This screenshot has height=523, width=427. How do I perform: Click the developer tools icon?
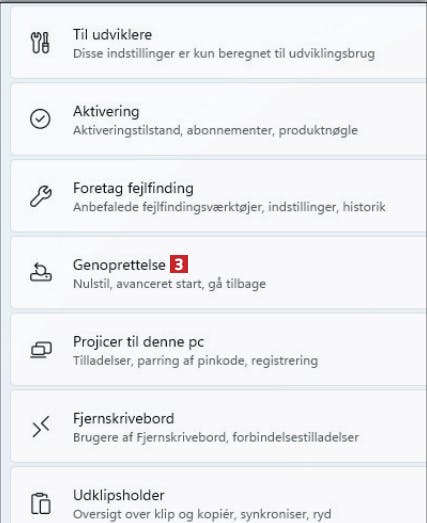pos(40,43)
